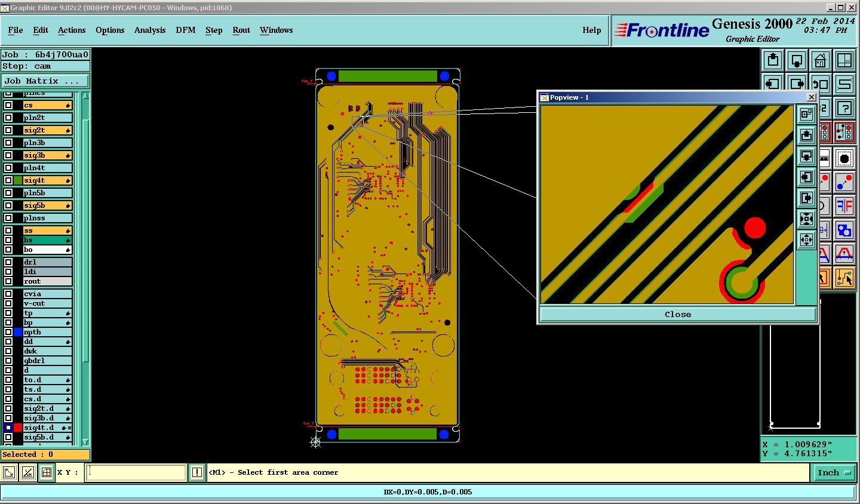Toggle display checkbox for layer sig4t.d

(x=8, y=428)
